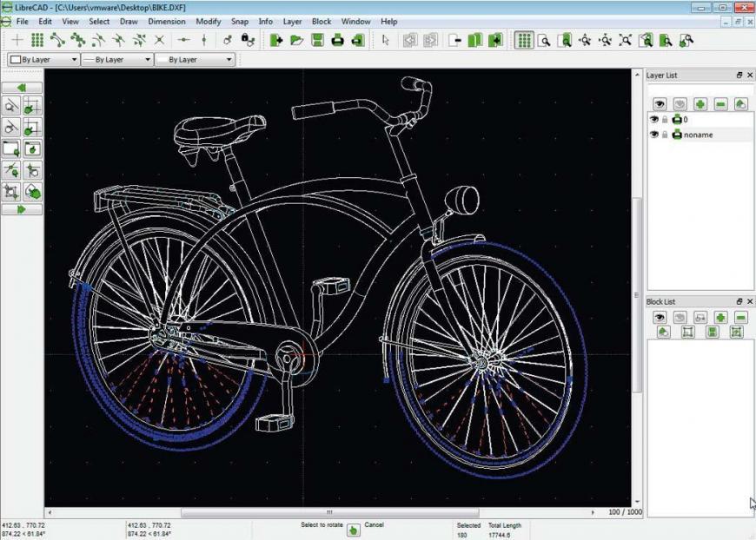Open print preview
Screen dimensions: 756x540
358,40
